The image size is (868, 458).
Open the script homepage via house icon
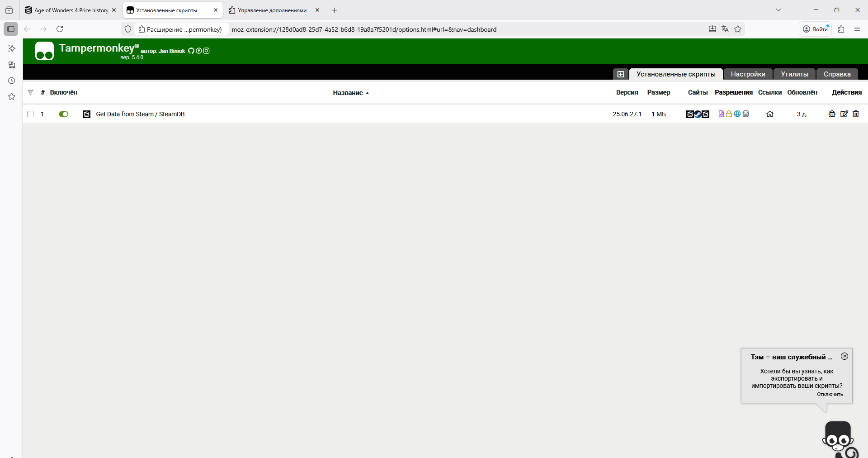coord(770,114)
